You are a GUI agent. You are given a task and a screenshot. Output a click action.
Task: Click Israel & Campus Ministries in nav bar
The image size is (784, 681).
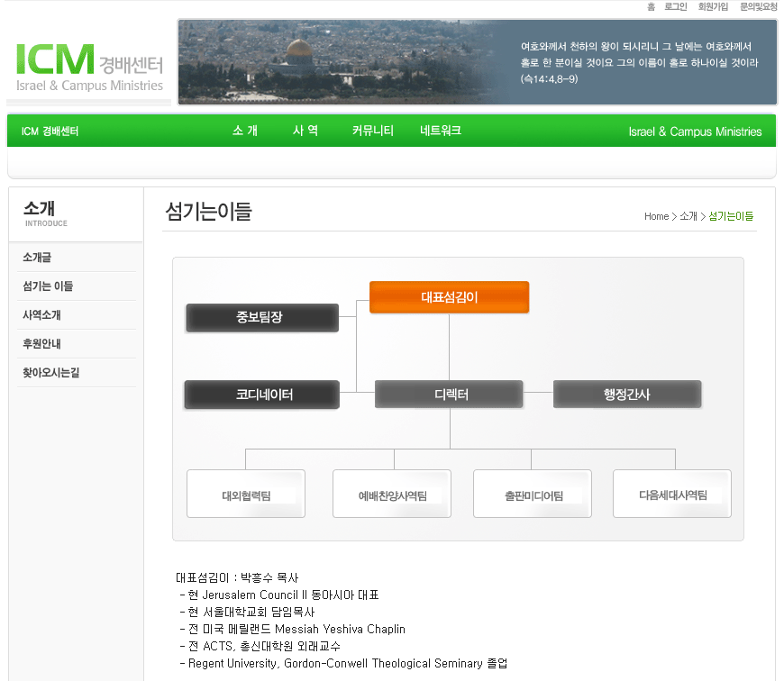(695, 132)
